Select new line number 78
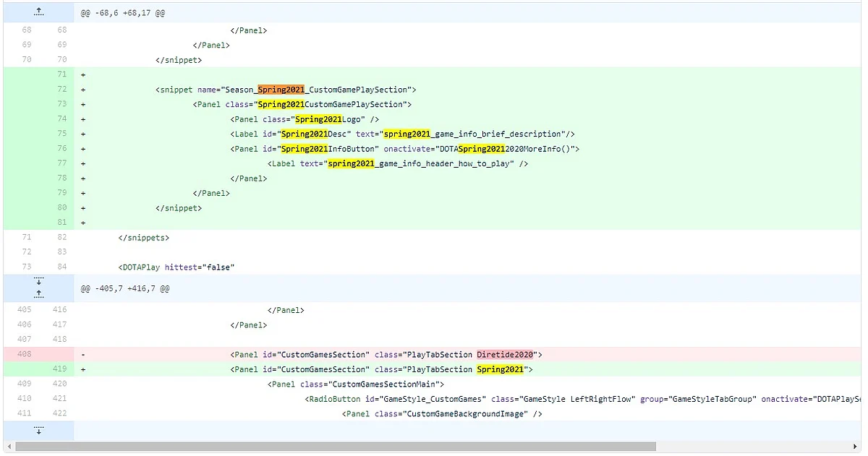Screen dimensions: 868x456 [61, 178]
